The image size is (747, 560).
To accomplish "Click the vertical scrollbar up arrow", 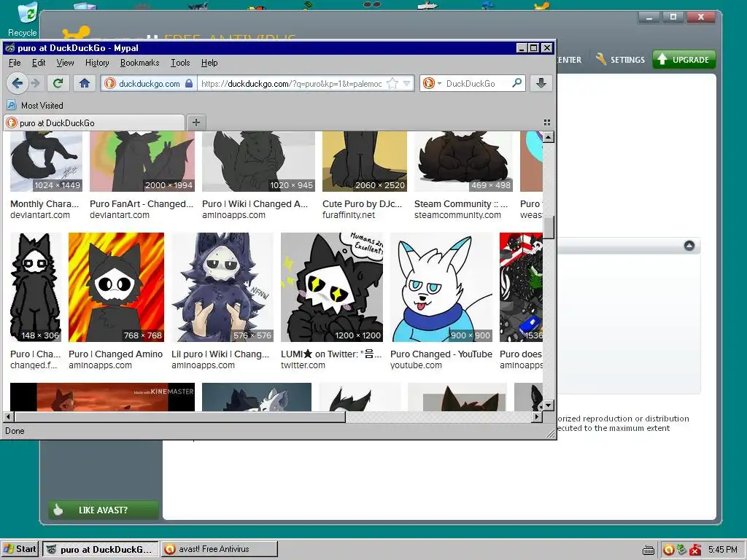I will tap(549, 138).
